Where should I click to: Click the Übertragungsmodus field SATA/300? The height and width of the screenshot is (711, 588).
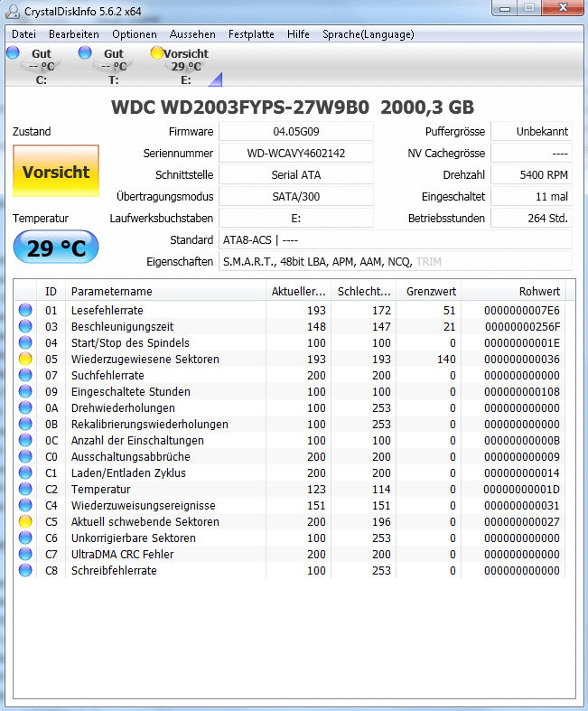(x=296, y=197)
